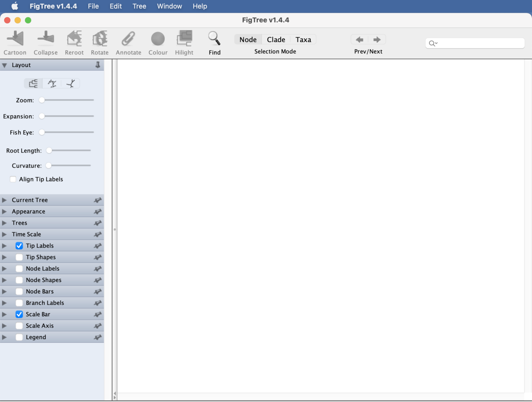Enable Align Tip Labels checkbox
532x402 pixels.
pos(13,179)
